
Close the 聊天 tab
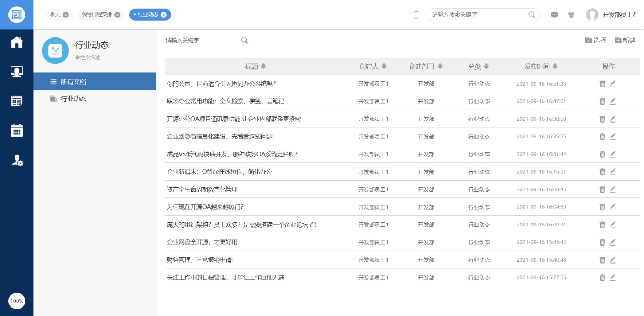click(x=66, y=15)
